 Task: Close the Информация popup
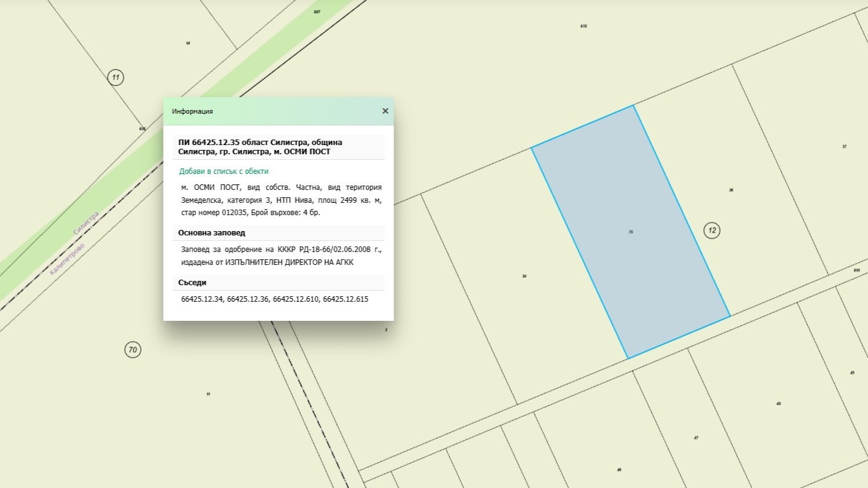(385, 111)
